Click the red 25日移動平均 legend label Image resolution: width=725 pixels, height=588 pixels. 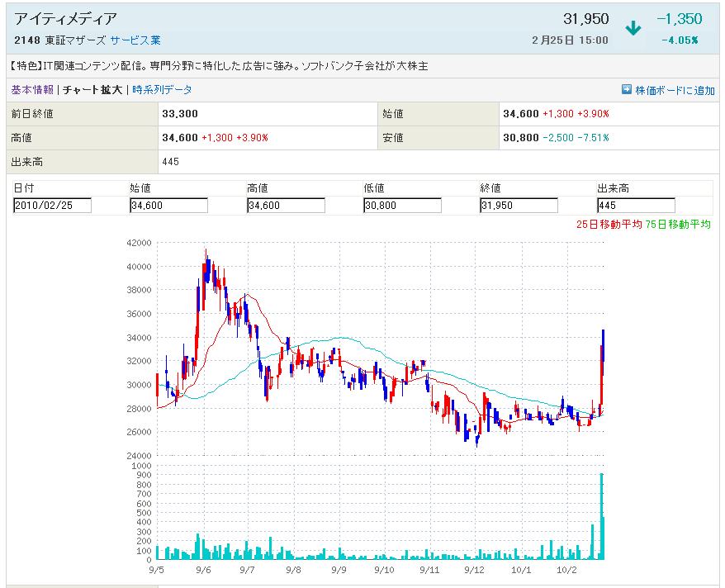(x=609, y=225)
